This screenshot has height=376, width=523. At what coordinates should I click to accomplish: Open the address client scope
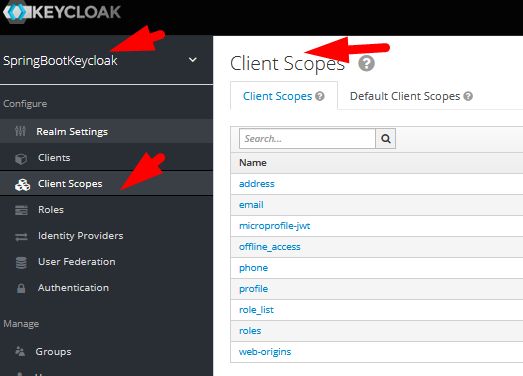(x=257, y=184)
